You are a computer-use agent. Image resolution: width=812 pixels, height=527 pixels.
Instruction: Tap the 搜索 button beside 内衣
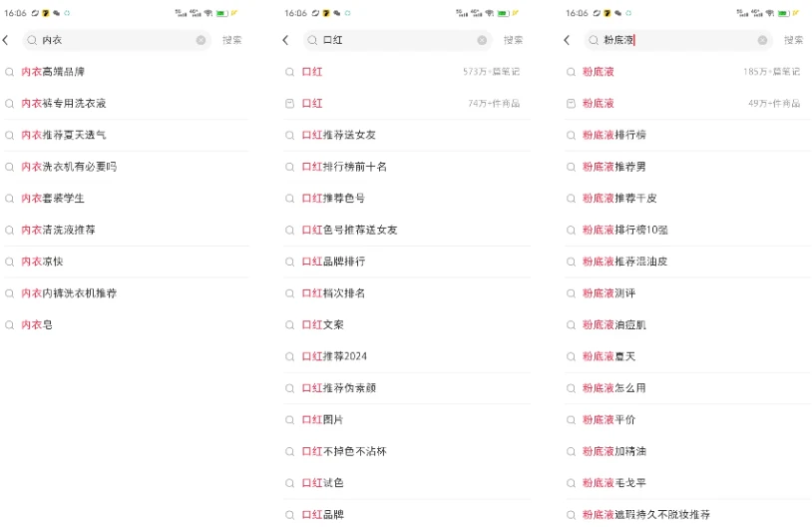coord(232,40)
